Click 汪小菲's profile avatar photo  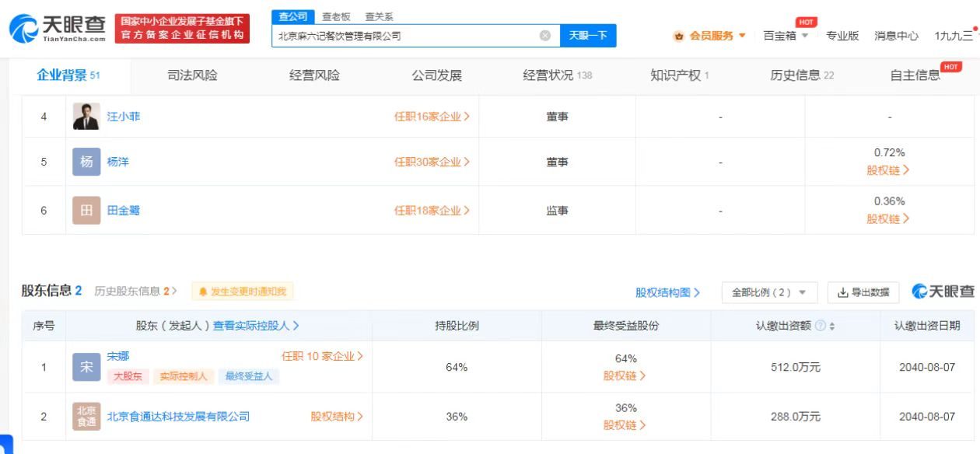coord(86,117)
